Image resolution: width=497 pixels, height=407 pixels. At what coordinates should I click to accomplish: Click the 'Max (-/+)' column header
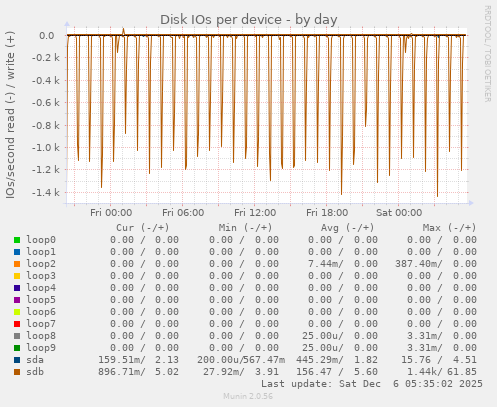449,228
